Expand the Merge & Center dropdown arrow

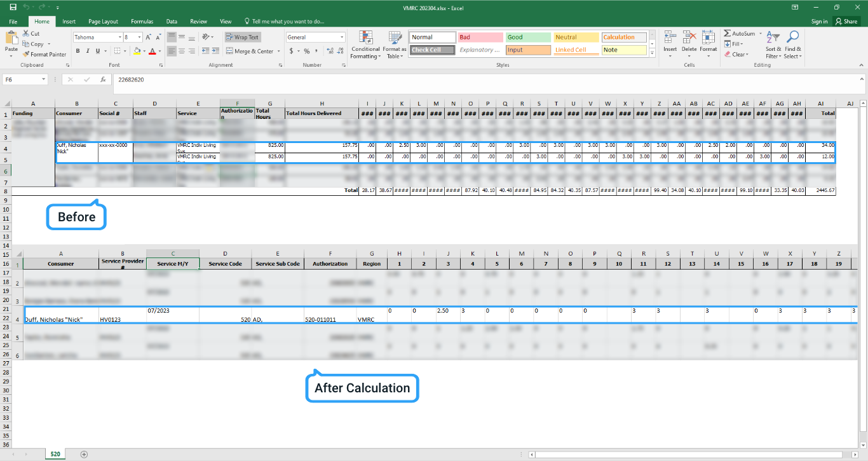pyautogui.click(x=278, y=52)
